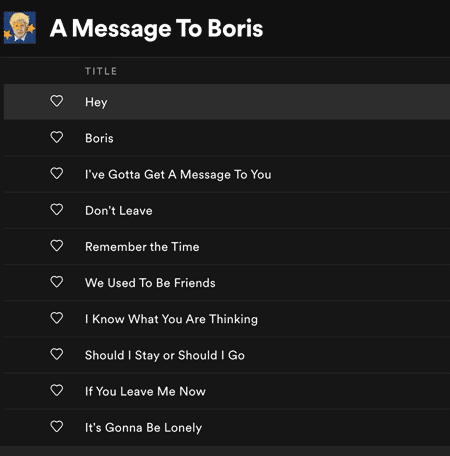Image resolution: width=450 pixels, height=456 pixels.
Task: Select "Should I Stay or Should I Go" title
Action: [x=165, y=355]
